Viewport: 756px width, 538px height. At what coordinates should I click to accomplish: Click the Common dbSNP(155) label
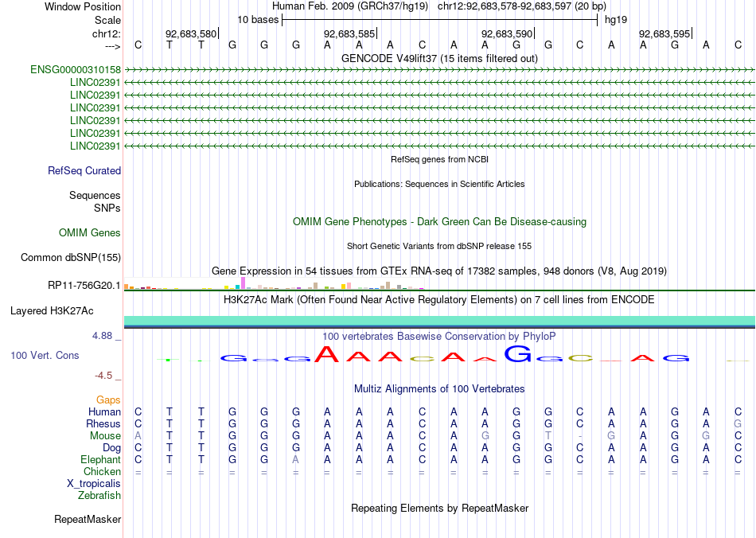coord(70,257)
